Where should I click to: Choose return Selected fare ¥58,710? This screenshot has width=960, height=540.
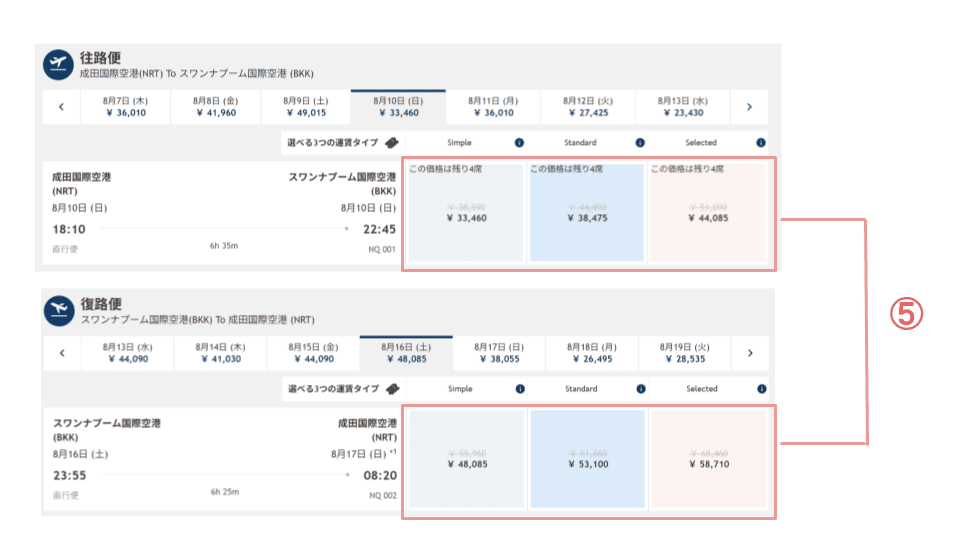(x=709, y=459)
